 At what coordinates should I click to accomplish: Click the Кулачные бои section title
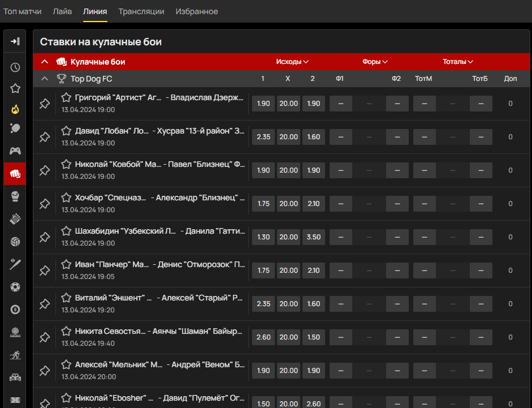[98, 62]
